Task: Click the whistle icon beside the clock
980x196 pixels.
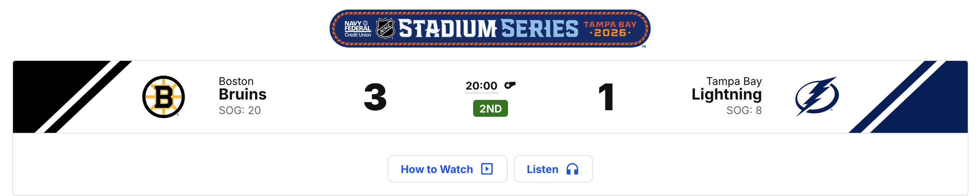Action: click(510, 85)
